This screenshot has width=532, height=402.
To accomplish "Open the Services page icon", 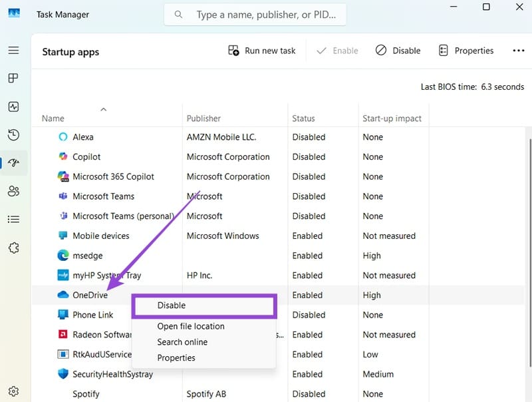I will tap(13, 248).
